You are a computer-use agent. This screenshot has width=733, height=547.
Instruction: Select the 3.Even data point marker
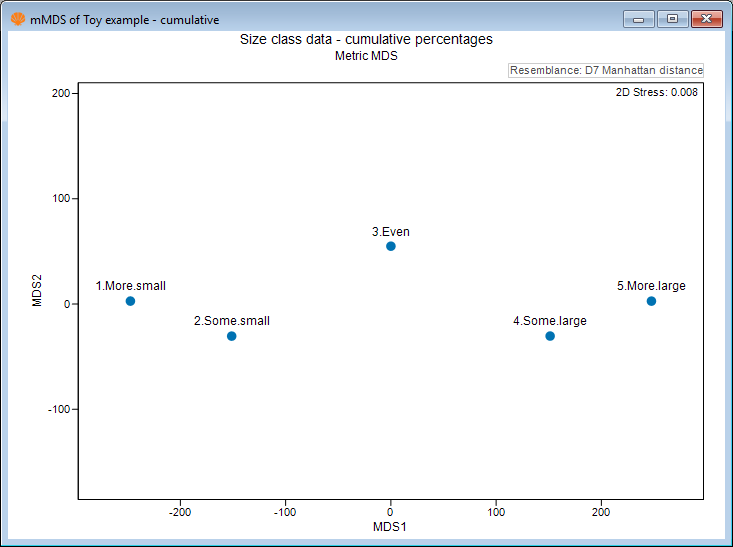point(391,246)
